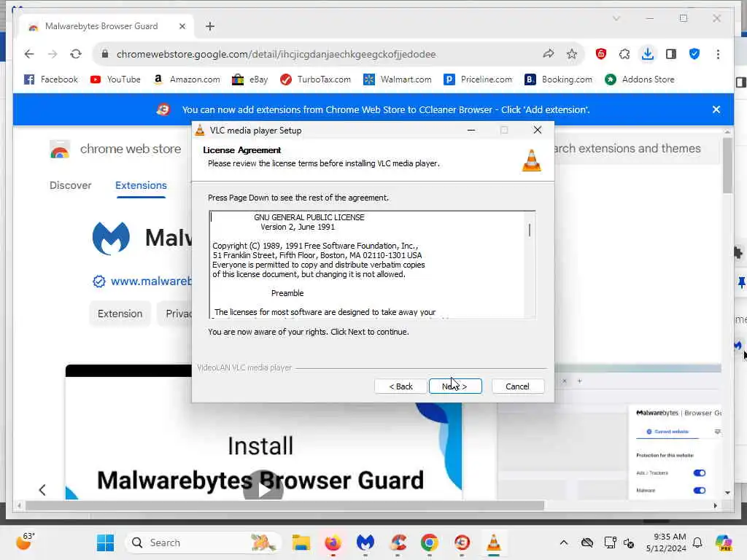
Task: Open File Explorer from the taskbar
Action: pos(301,542)
